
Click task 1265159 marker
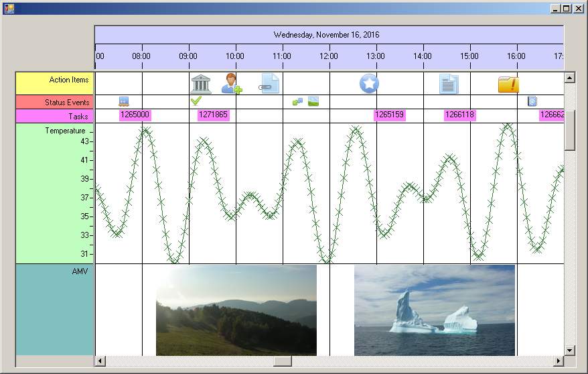[389, 115]
